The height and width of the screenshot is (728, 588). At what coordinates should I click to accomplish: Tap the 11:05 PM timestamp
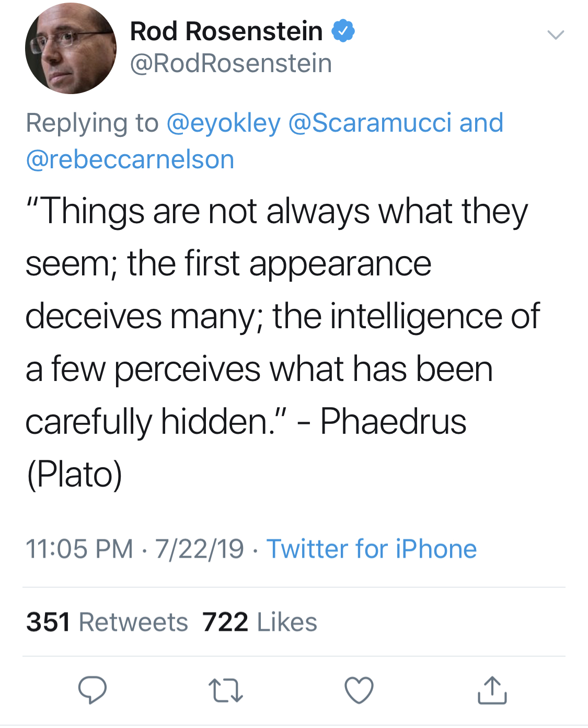coord(79,549)
